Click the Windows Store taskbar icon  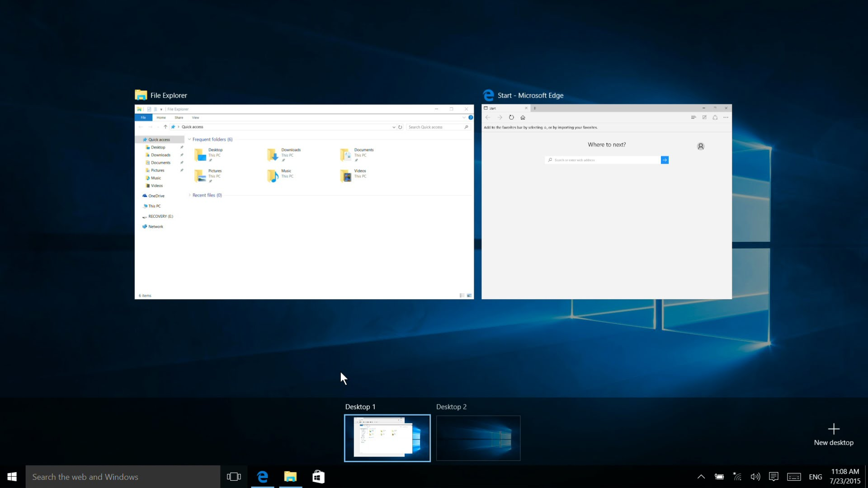(x=318, y=477)
